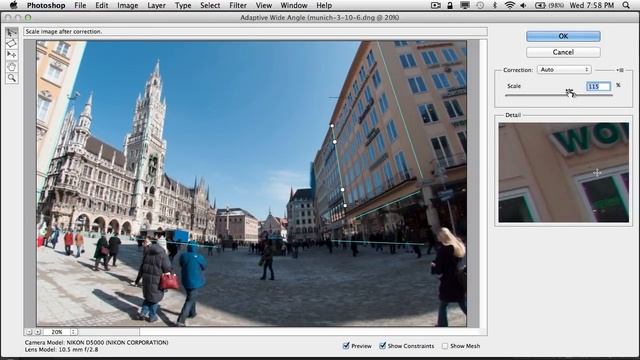Open the Window menu
The width and height of the screenshot is (640, 360).
(x=294, y=5)
